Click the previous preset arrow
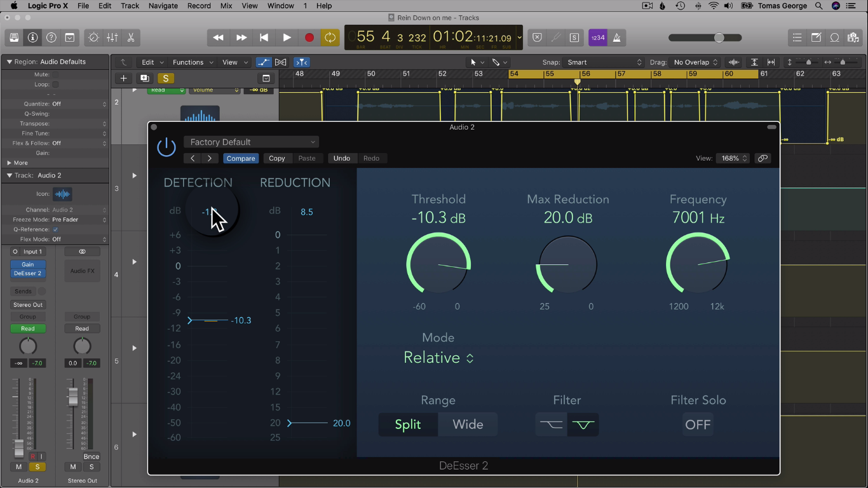The width and height of the screenshot is (868, 488). [x=193, y=158]
